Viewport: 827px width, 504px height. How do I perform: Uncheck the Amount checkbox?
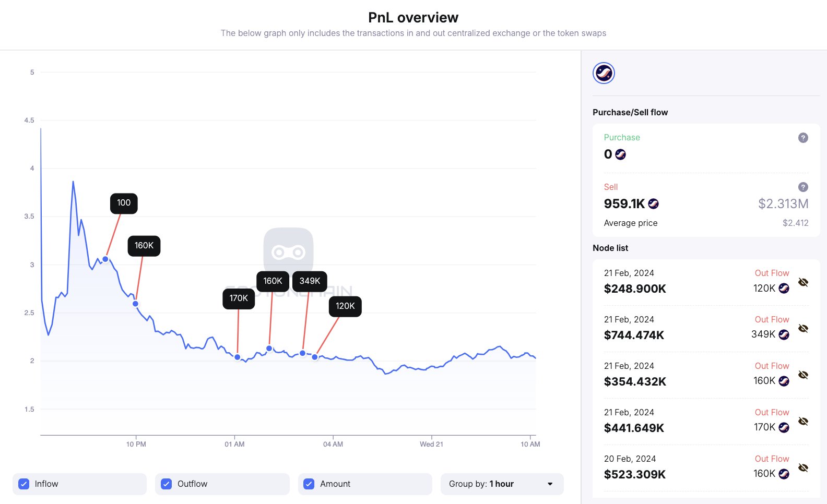pos(309,484)
